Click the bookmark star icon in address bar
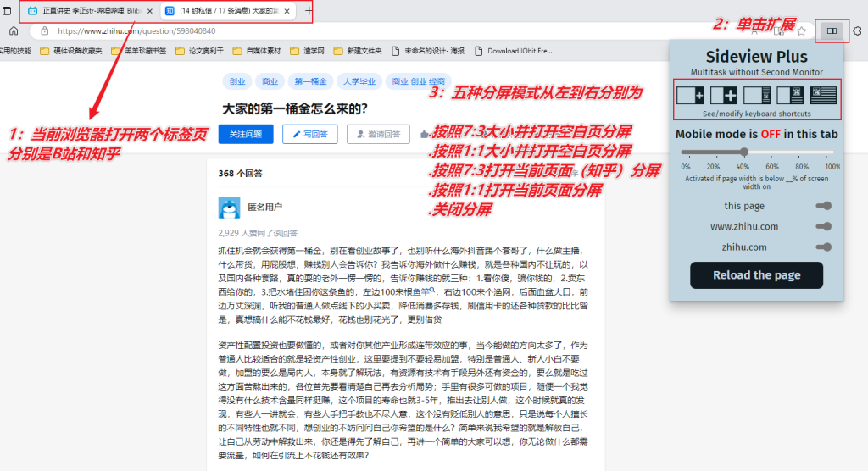 coord(801,31)
